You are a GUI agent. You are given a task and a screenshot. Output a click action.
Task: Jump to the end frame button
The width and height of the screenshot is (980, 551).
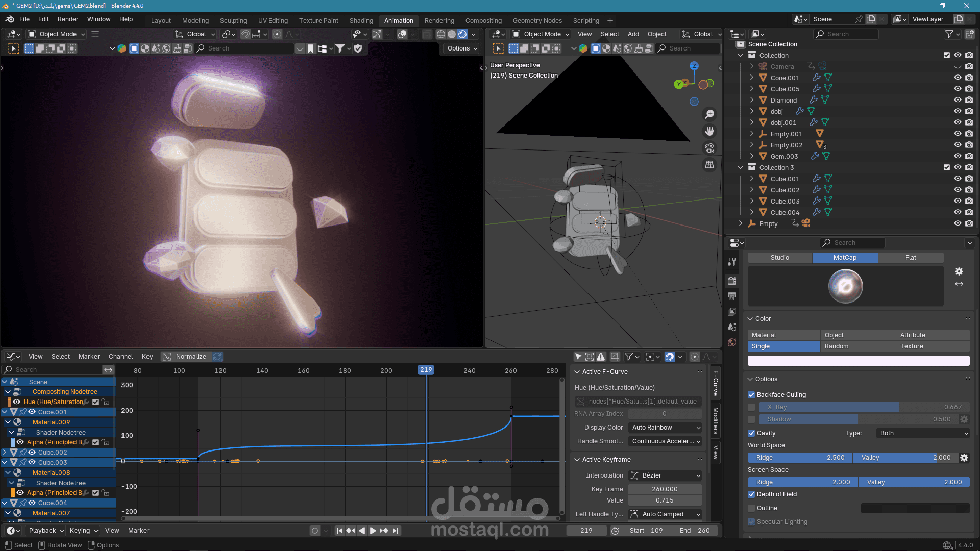tap(396, 531)
